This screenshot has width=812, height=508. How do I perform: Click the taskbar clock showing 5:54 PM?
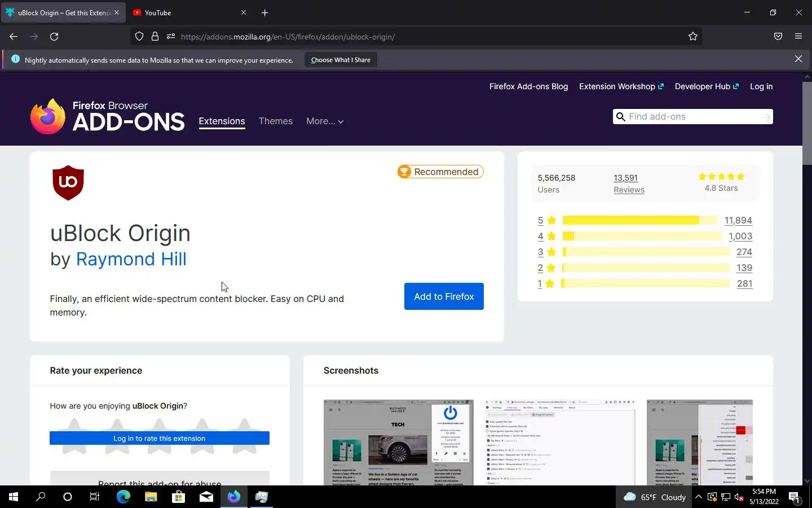point(764,497)
